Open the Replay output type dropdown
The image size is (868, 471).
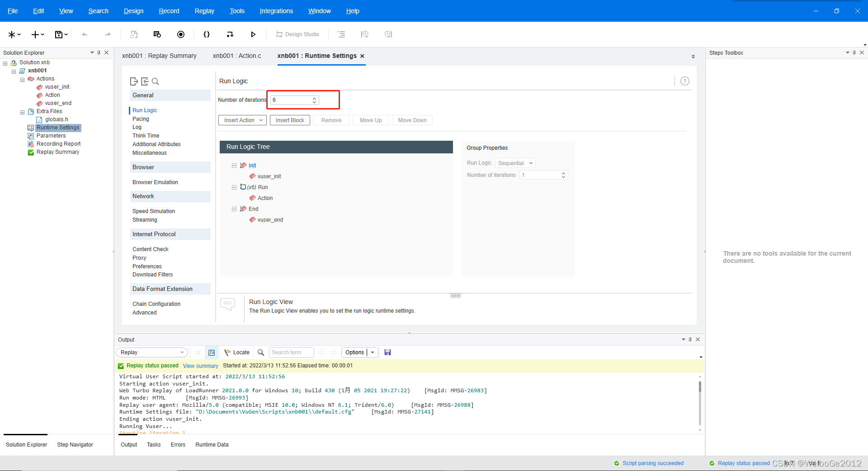pos(152,352)
